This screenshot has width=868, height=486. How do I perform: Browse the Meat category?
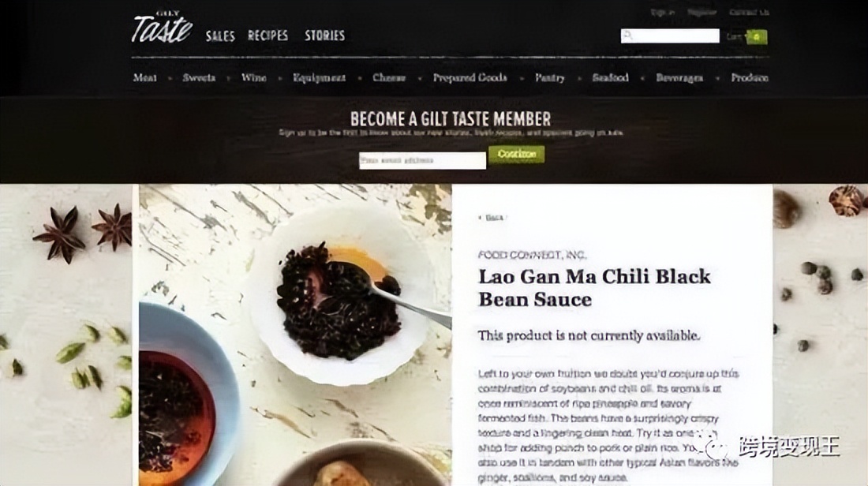pos(144,77)
